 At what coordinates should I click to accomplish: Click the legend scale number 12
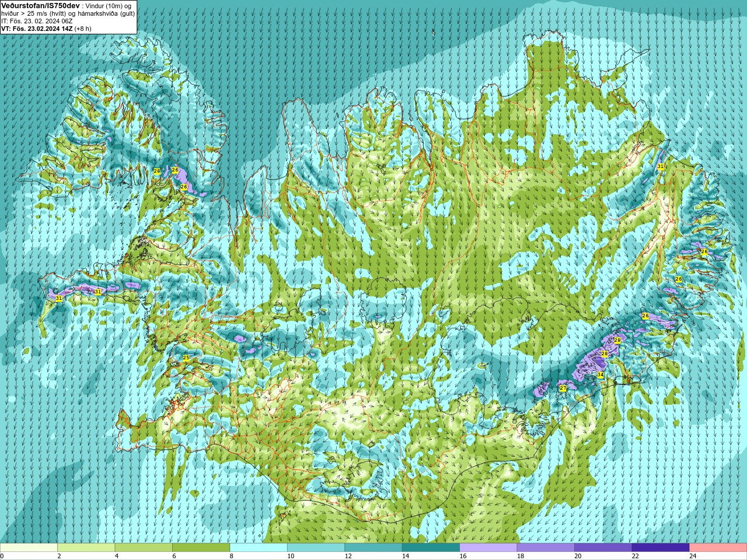348,556
